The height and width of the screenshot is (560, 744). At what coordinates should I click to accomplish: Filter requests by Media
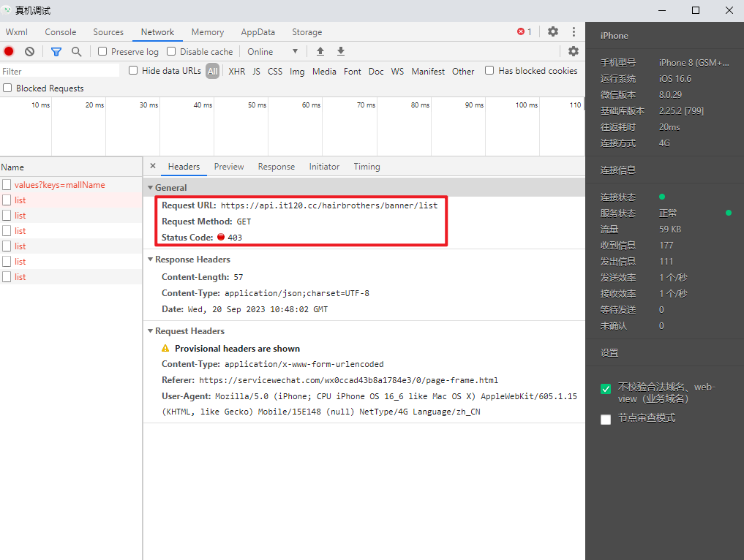[324, 71]
